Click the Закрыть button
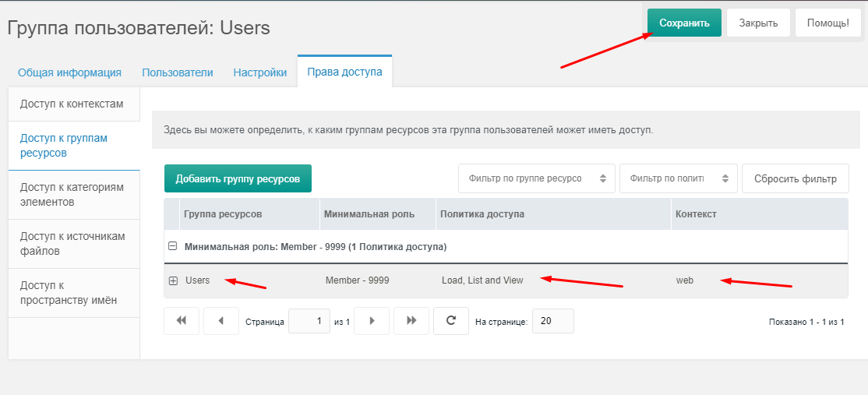 coord(758,23)
